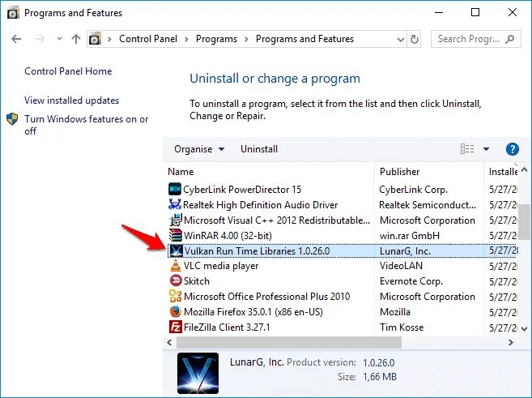Click Programs and Features breadcrumb
The image size is (532, 398).
304,39
